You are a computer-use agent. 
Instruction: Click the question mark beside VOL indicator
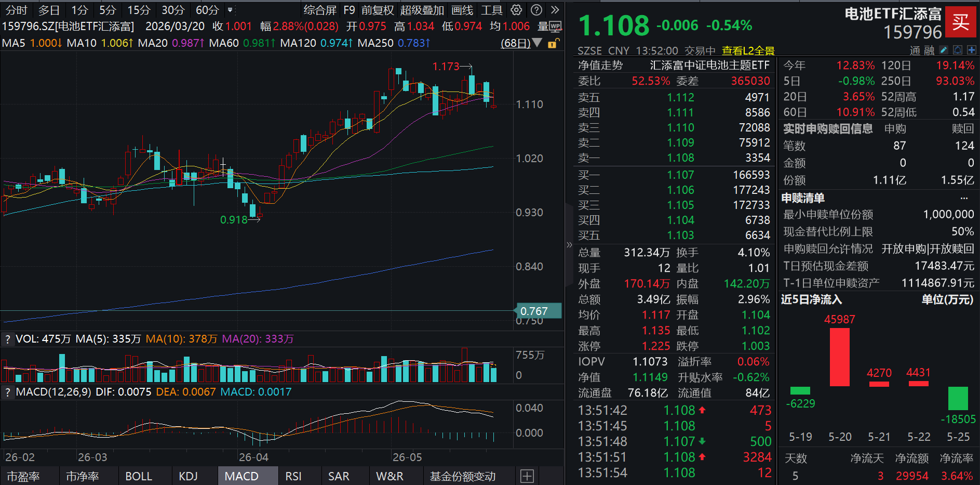point(7,339)
